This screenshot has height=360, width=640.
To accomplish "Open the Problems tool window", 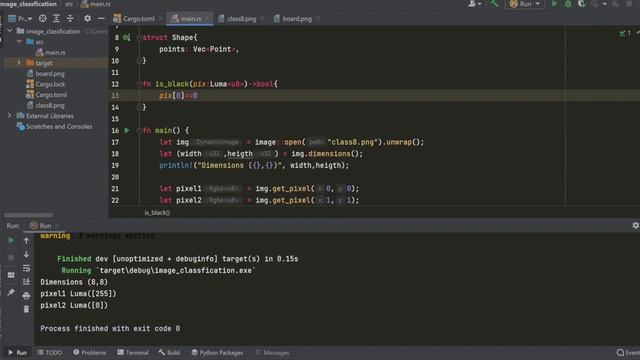I will (89, 352).
